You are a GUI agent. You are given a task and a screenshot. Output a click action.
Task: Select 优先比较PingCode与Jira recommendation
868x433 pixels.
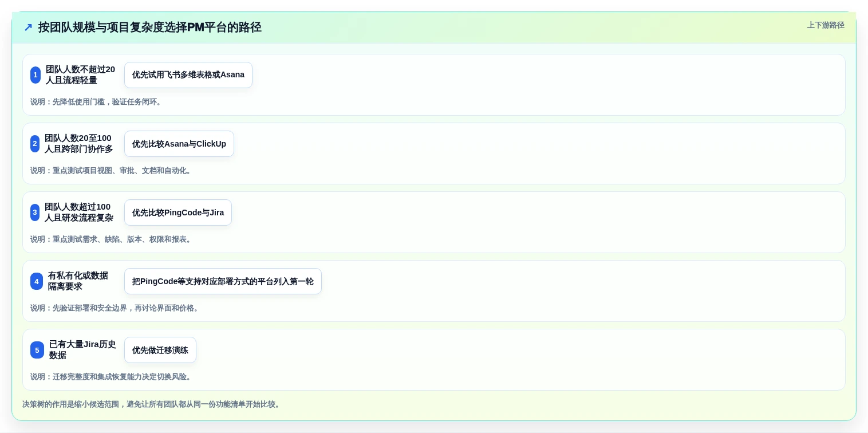[178, 212]
